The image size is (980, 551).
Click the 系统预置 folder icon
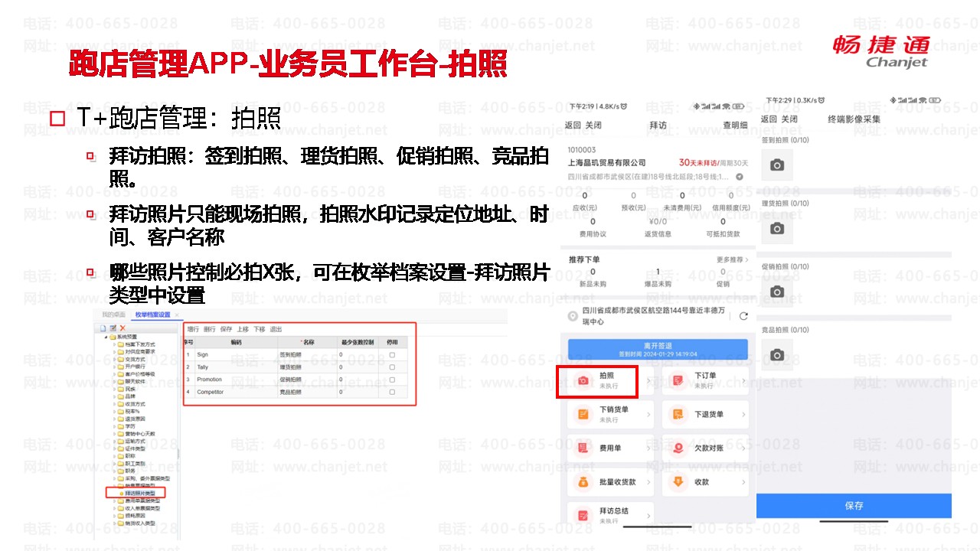coord(113,337)
